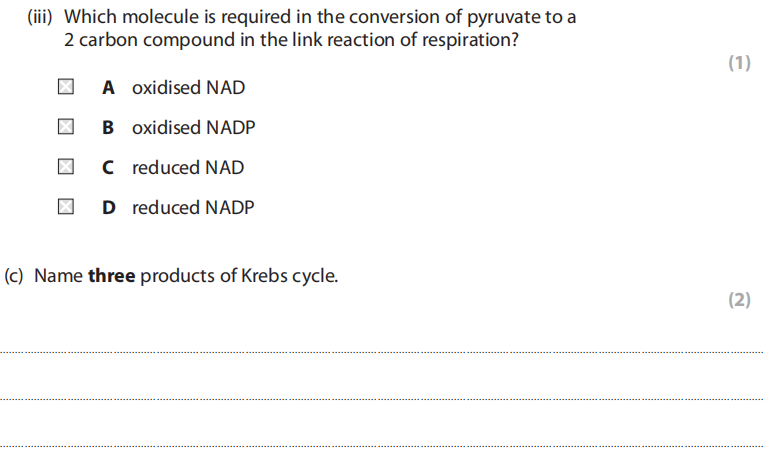
Task: Click the (c) question label
Action: point(15,276)
